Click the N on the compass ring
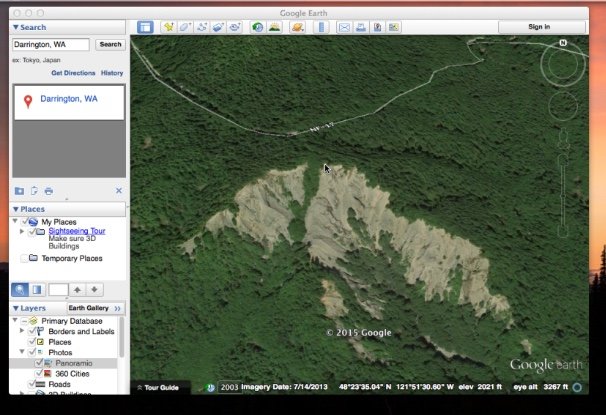The width and height of the screenshot is (606, 415). [563, 43]
